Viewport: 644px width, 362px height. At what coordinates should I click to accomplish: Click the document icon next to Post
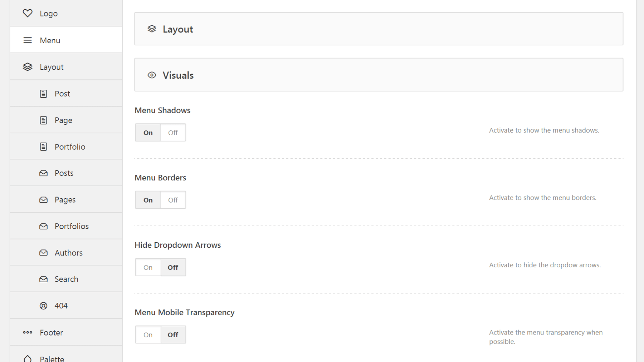coord(43,94)
